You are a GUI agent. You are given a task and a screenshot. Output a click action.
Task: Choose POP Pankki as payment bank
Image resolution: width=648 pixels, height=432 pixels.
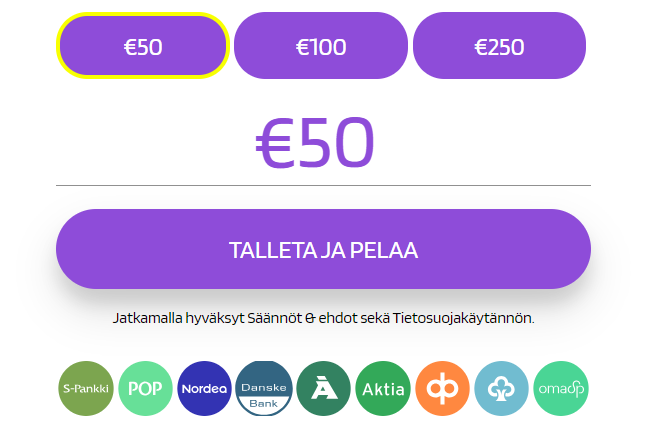click(146, 388)
